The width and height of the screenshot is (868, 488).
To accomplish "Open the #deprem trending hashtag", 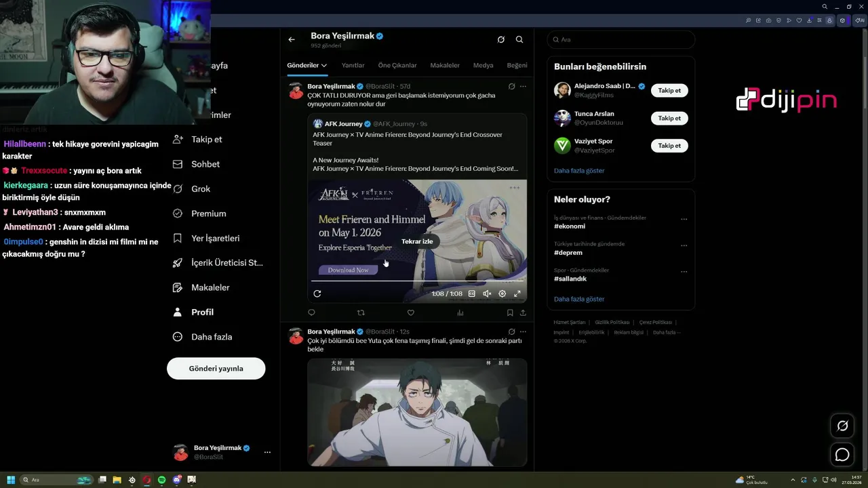I will [x=568, y=253].
